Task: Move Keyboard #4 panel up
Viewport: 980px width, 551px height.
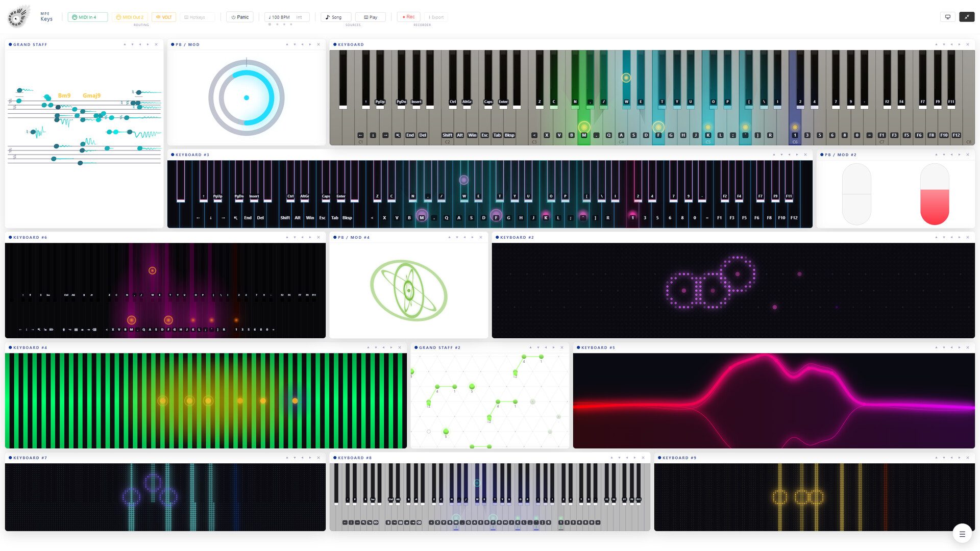Action: (368, 347)
